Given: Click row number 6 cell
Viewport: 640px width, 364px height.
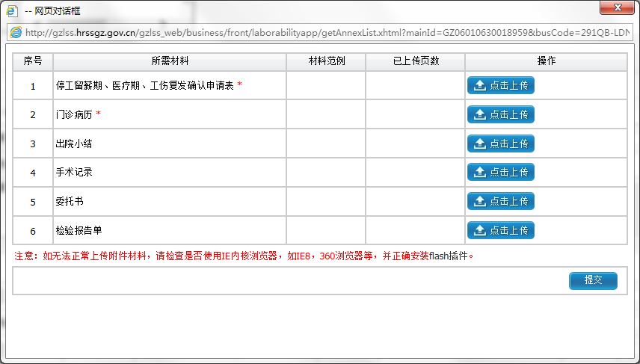Looking at the screenshot, I should click(x=33, y=230).
